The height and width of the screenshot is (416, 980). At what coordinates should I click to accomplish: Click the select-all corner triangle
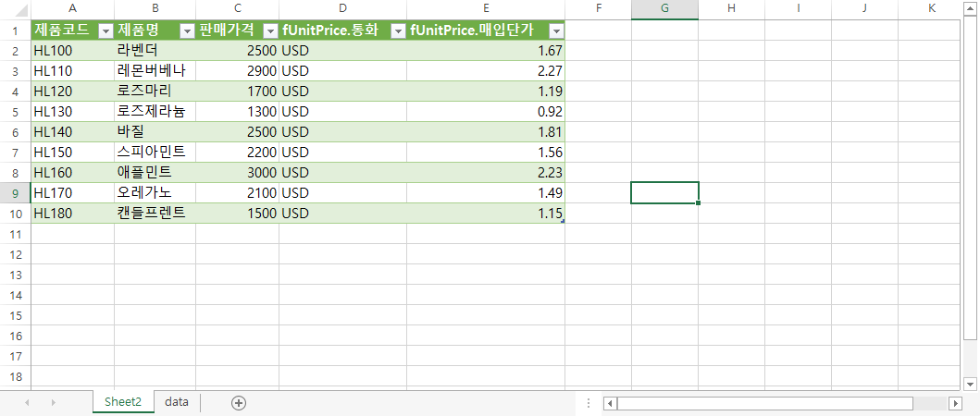[x=23, y=12]
